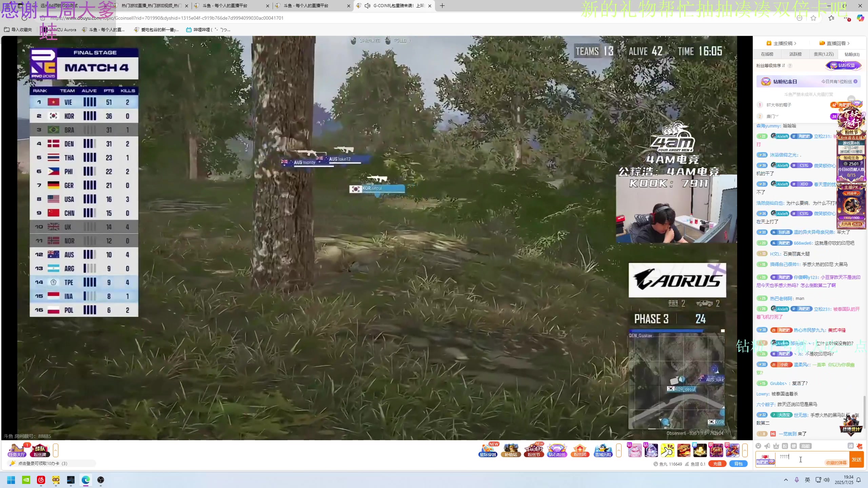Screen dimensions: 868x488
Task: Select BT大爷的帽子 in the ranking list
Action: click(779, 105)
